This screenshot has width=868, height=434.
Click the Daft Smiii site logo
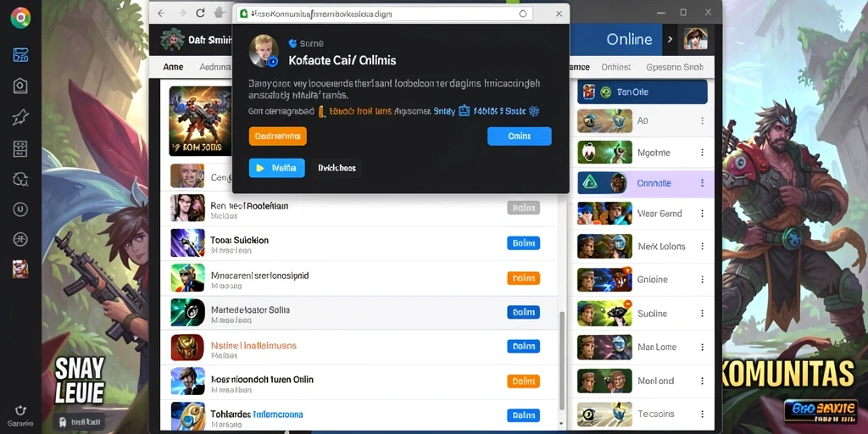coord(172,40)
